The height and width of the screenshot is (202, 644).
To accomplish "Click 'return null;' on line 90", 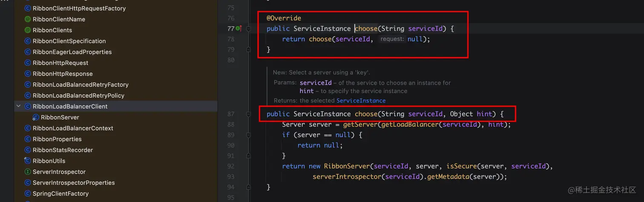I will (x=320, y=145).
